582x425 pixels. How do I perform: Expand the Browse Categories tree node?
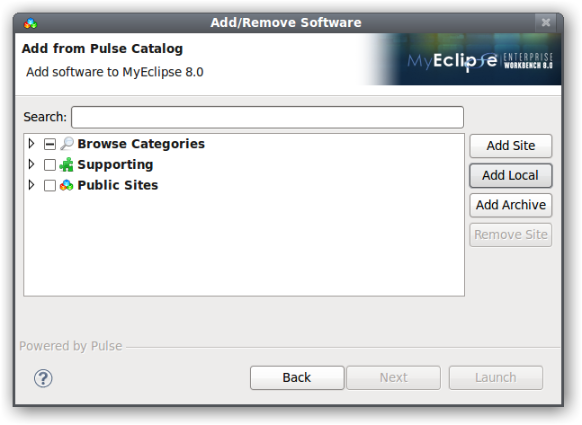tap(32, 144)
